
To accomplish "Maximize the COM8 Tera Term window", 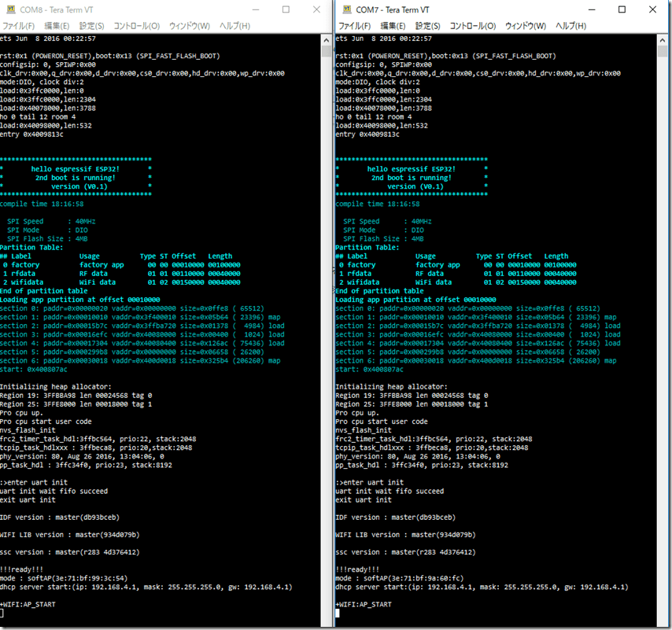I will click(286, 9).
